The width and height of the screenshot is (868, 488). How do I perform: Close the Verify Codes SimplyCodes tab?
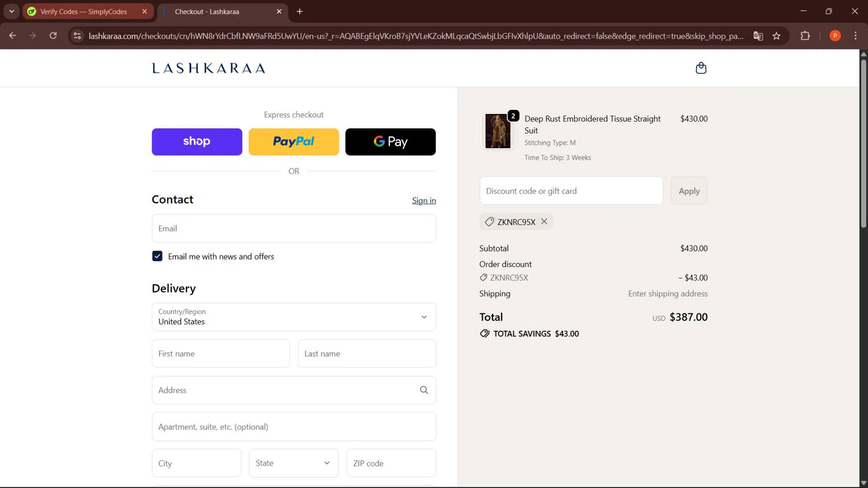click(145, 12)
